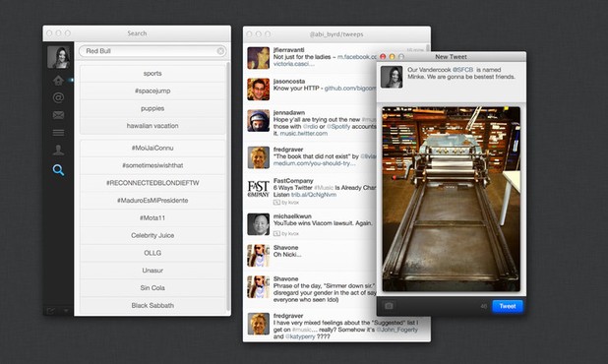Screen dimensions: 608x364
Task: Open the Messages envelope icon in sidebar
Action: click(58, 115)
